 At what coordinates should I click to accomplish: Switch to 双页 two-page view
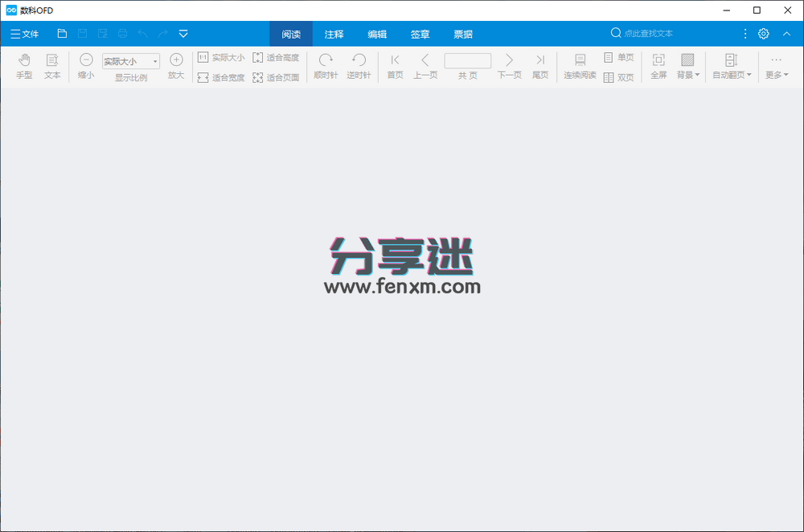coord(619,76)
